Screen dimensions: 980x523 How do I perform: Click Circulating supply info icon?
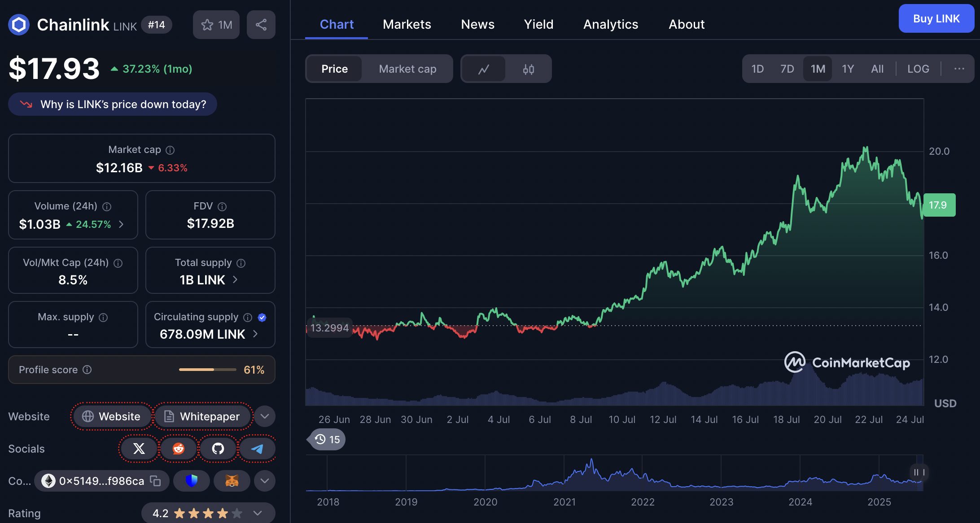248,318
